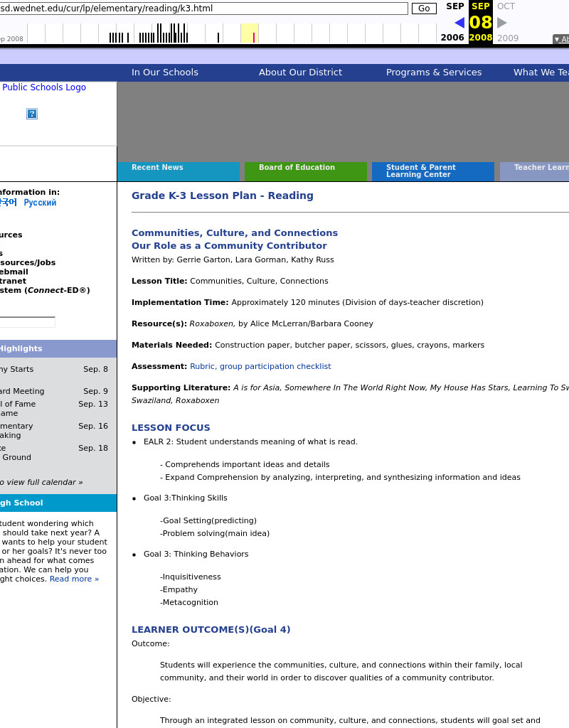Click the highlighted 2008 year in calendar
Image resolution: width=569 pixels, height=728 pixels.
[x=481, y=38]
